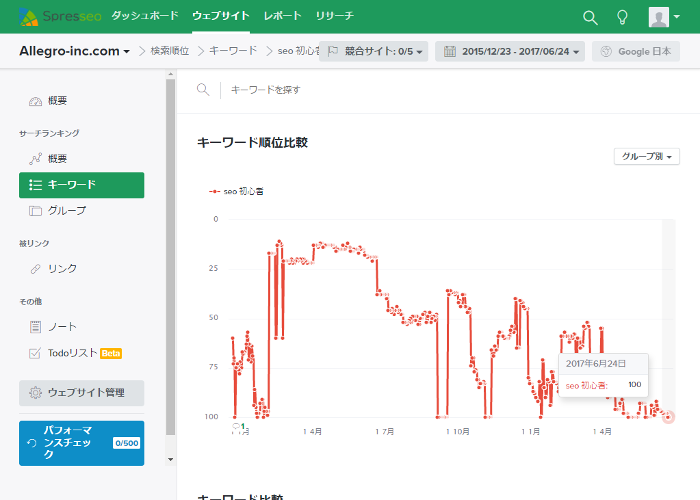This screenshot has height=500, width=700.
Task: Click the sidebar scrollbar down arrow
Action: pos(171,459)
